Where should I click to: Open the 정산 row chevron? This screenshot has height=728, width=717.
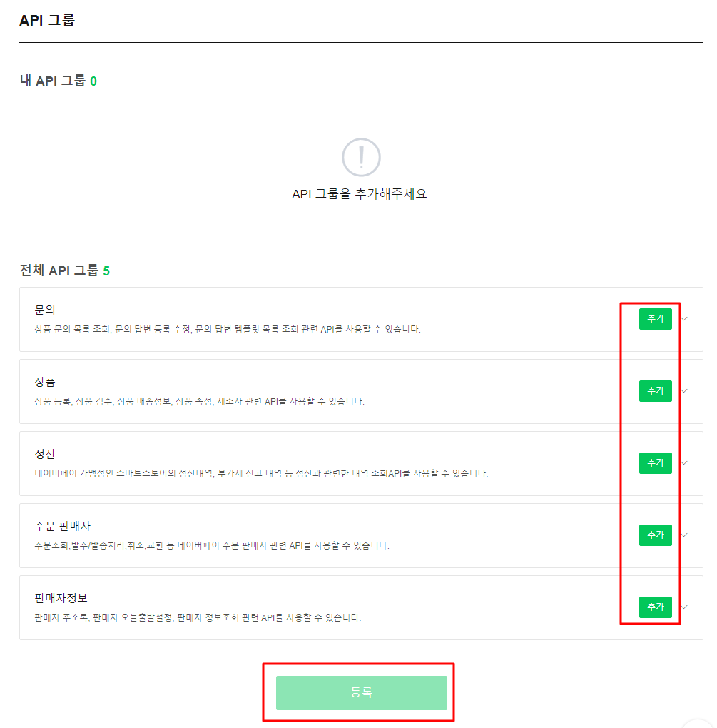(685, 463)
